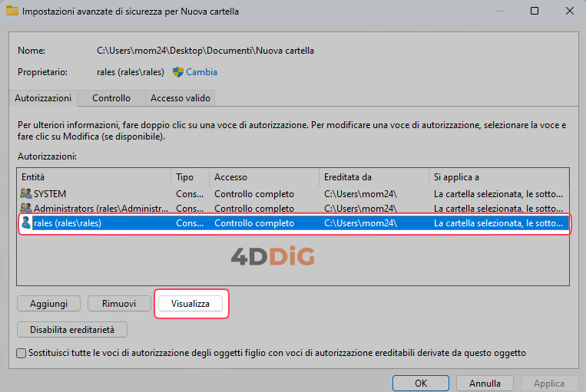The image size is (586, 392).
Task: Click La cartella selezionata text in rales row
Action: [498, 223]
